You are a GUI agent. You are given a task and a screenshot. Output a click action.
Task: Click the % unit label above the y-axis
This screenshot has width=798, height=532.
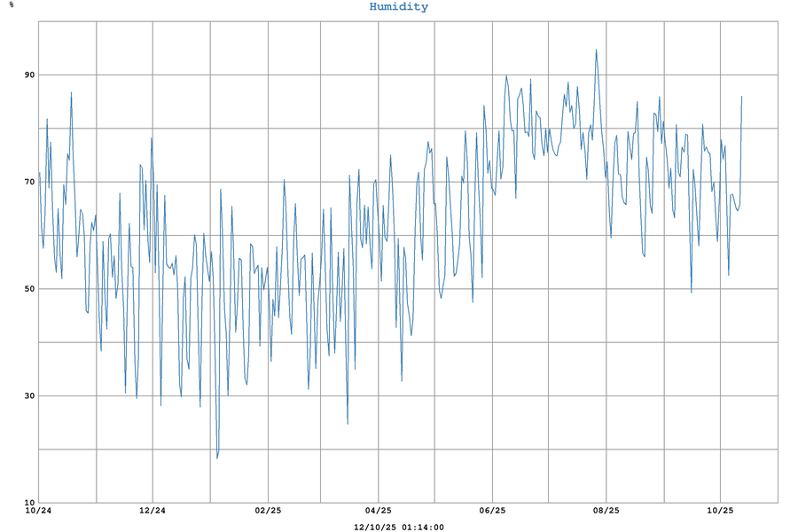coord(12,5)
